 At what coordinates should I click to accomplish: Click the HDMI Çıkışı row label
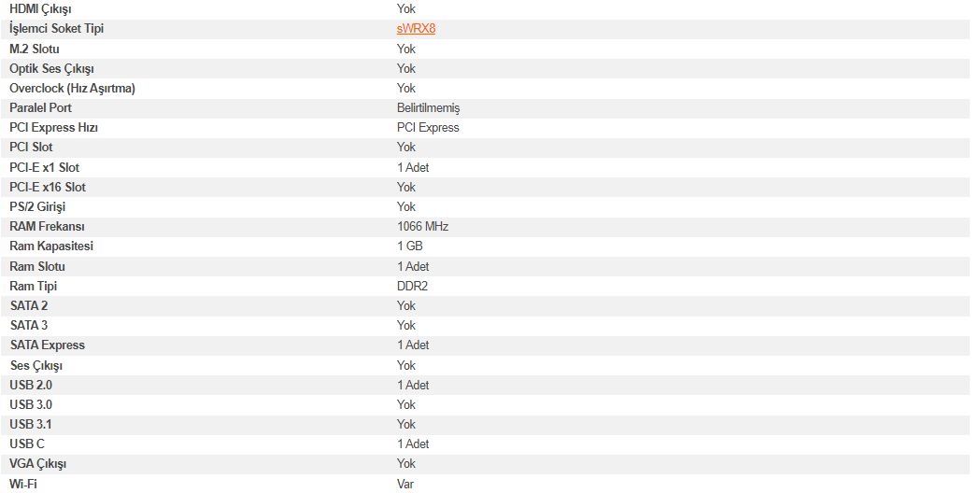40,8
